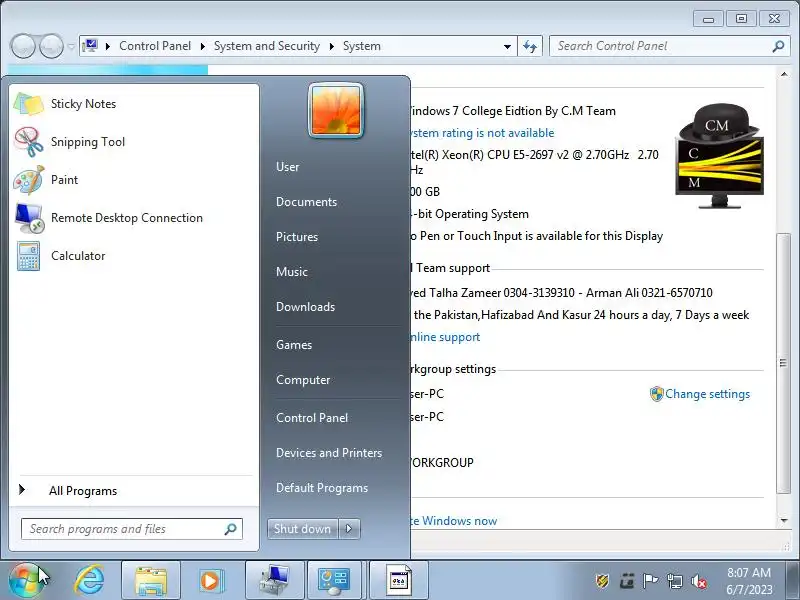Click the magnifier in Control Panel search
This screenshot has height=600, width=800.
[778, 46]
